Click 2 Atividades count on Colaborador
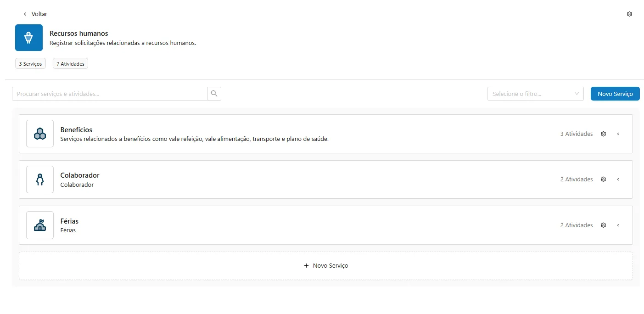This screenshot has width=644, height=314. tap(577, 179)
